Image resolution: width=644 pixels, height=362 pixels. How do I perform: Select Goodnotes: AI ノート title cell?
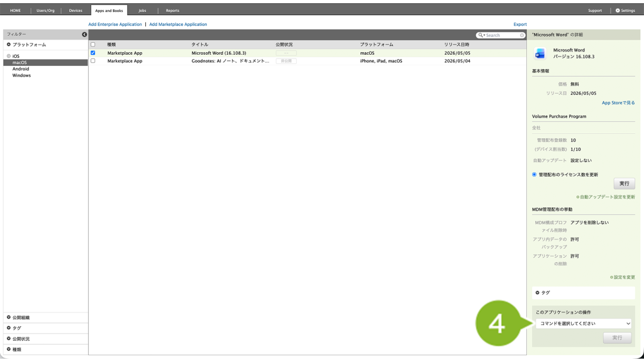coord(230,61)
